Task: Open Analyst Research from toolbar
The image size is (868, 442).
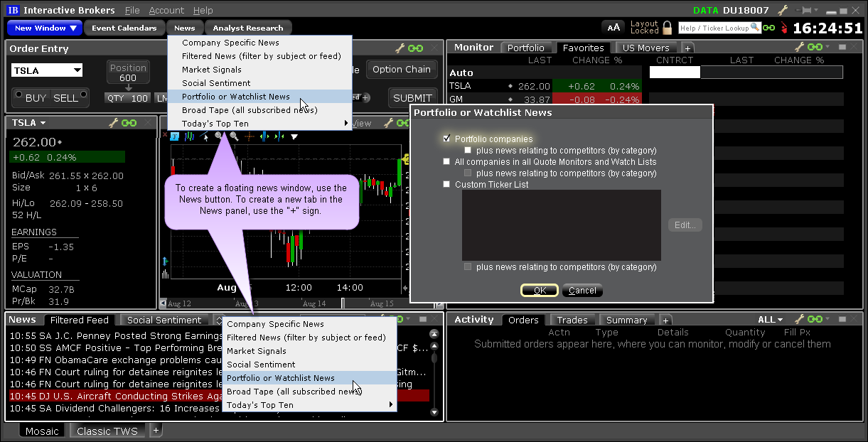Action: click(248, 28)
